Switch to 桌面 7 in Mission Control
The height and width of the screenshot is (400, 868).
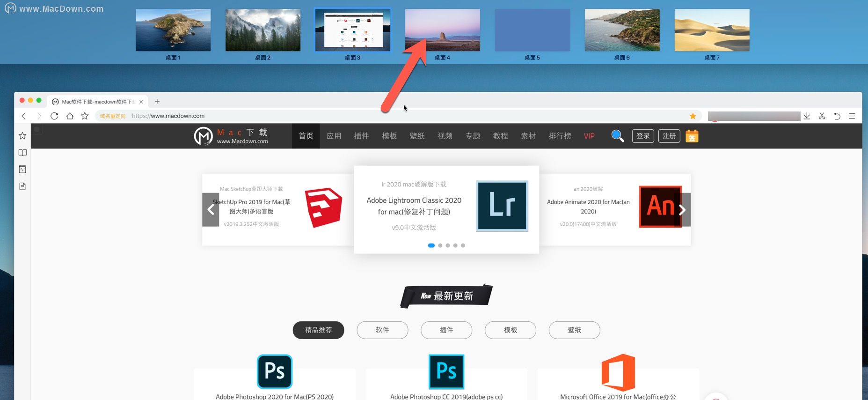click(712, 30)
